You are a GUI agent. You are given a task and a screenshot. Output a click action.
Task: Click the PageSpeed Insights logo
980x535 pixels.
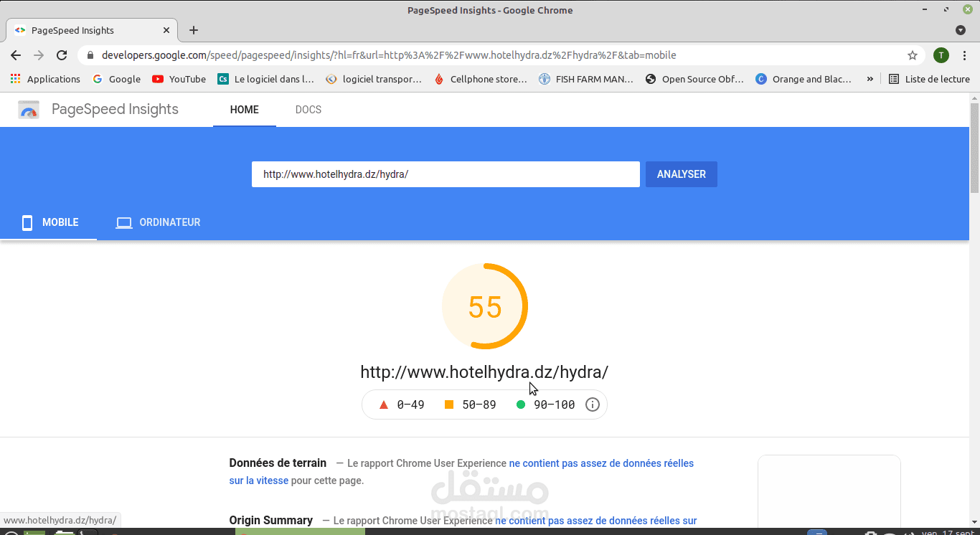[29, 110]
